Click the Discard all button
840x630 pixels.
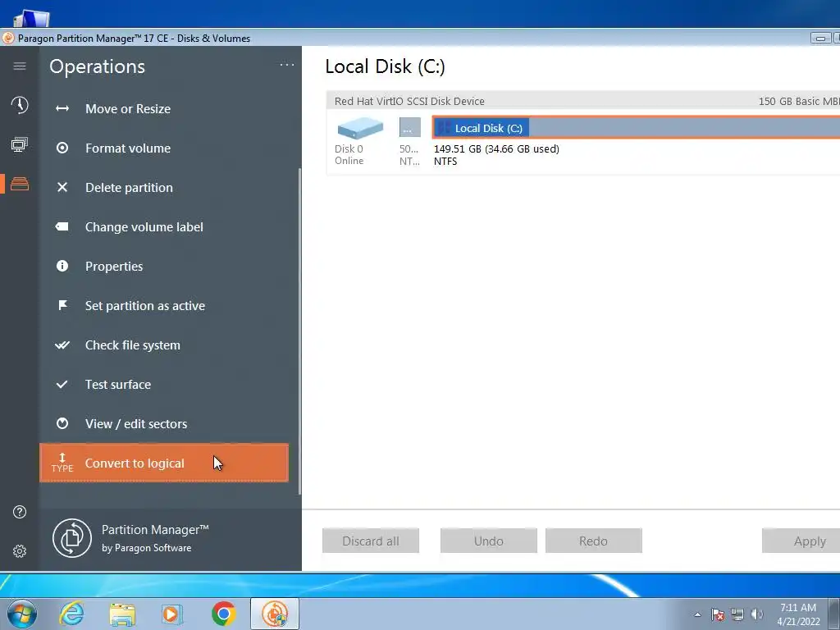tap(371, 541)
